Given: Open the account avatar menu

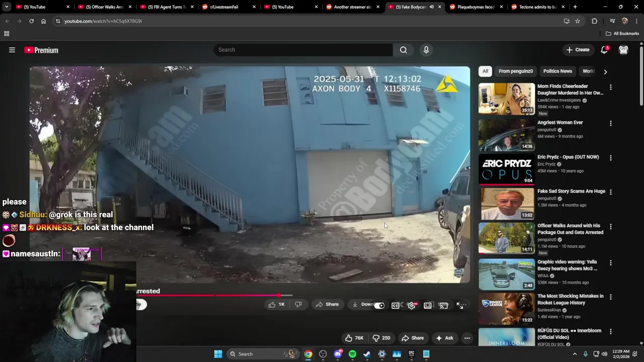Looking at the screenshot, I should [623, 50].
